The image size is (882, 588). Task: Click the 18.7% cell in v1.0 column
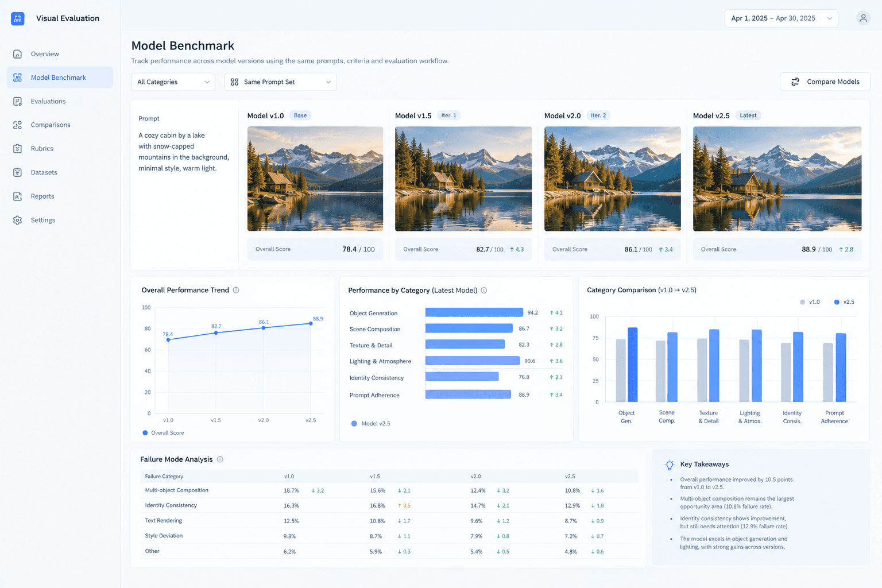(x=291, y=491)
